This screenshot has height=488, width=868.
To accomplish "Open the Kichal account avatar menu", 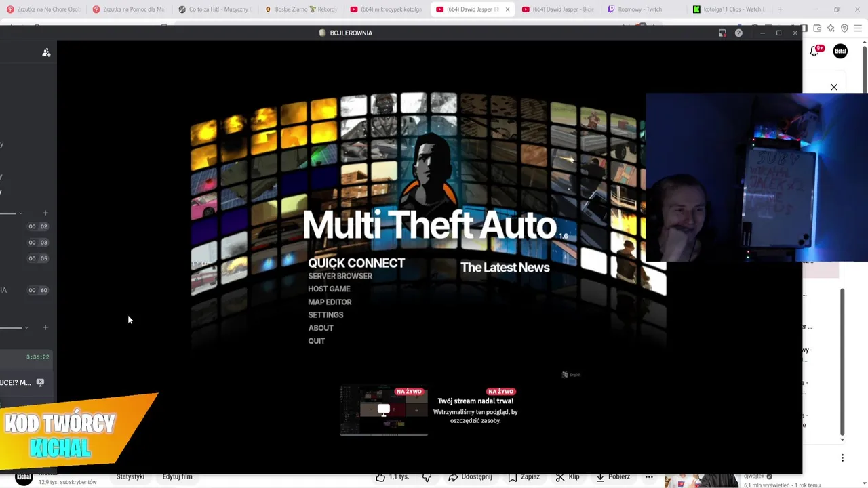I will (840, 51).
